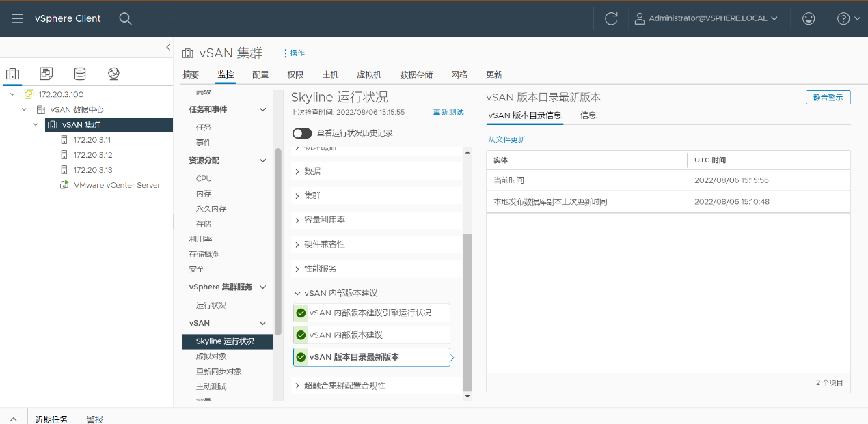Select the vSAN 内部版本建议 health check

372,335
